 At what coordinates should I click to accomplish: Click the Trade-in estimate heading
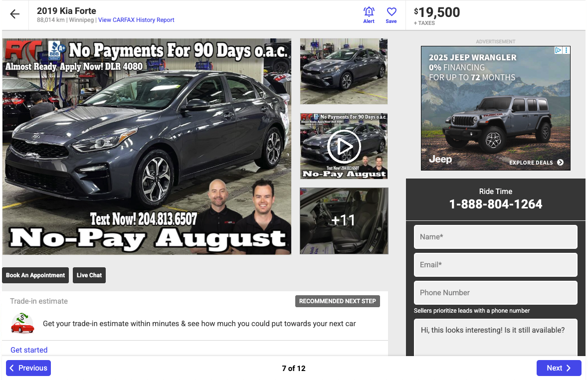(x=39, y=301)
